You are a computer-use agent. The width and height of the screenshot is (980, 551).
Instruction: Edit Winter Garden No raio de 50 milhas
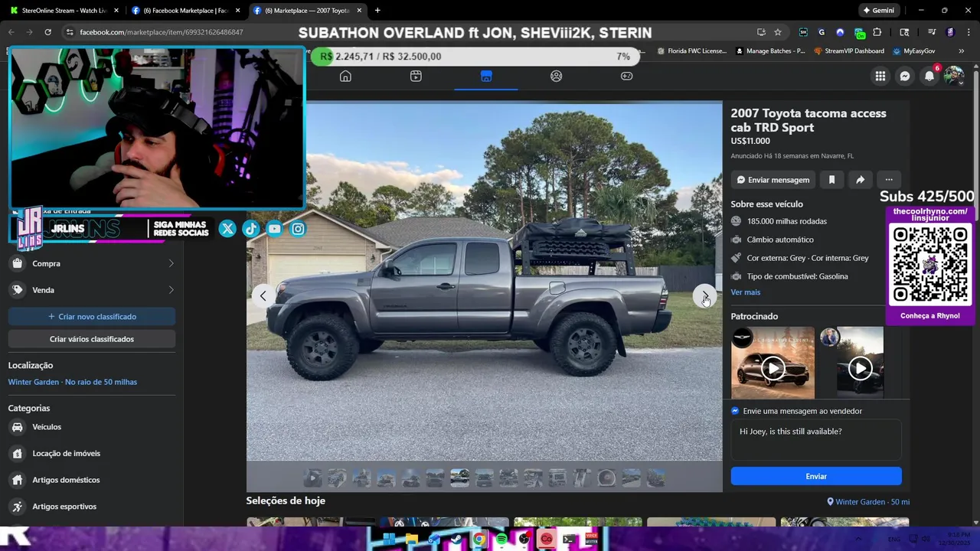[x=73, y=382]
